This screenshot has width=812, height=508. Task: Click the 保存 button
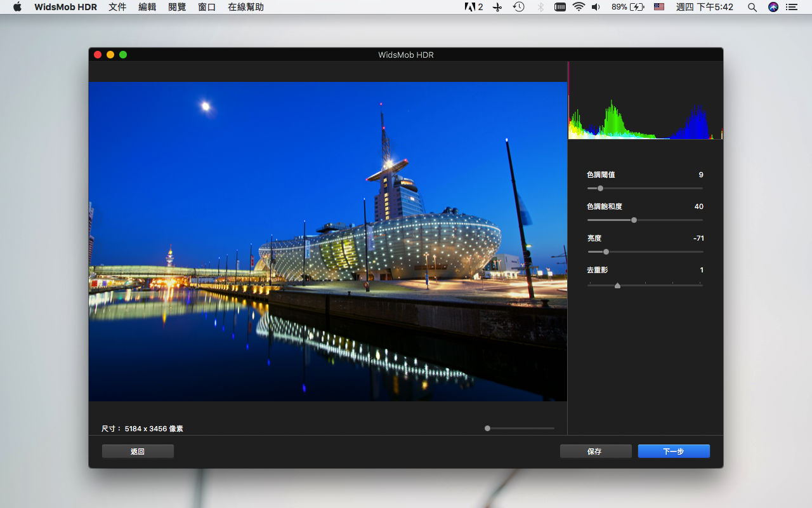pos(596,451)
